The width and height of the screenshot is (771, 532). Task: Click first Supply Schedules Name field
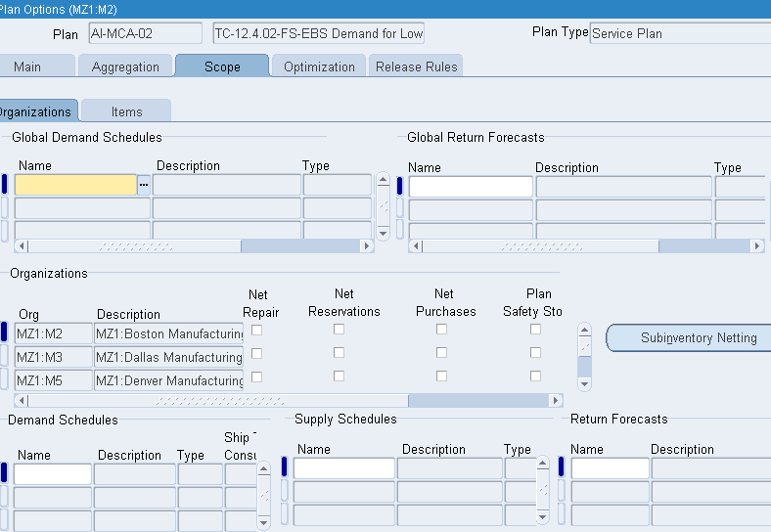[x=344, y=468]
